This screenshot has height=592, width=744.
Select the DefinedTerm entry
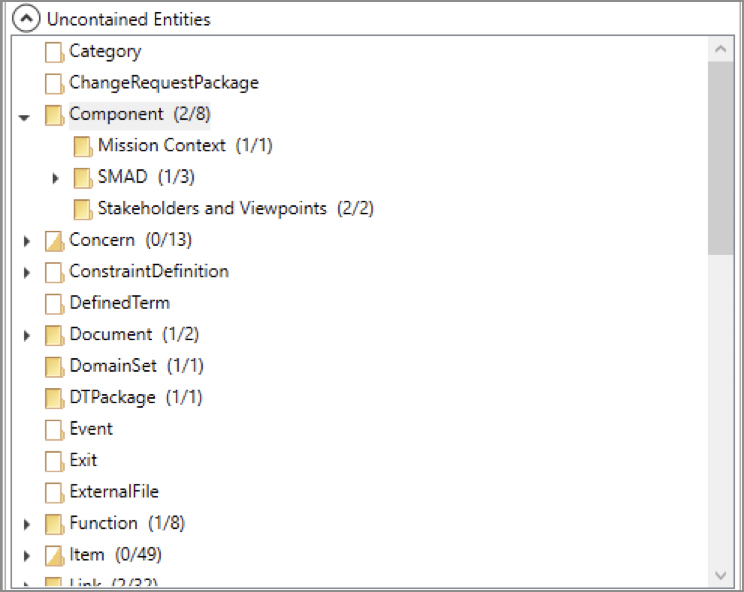click(119, 303)
